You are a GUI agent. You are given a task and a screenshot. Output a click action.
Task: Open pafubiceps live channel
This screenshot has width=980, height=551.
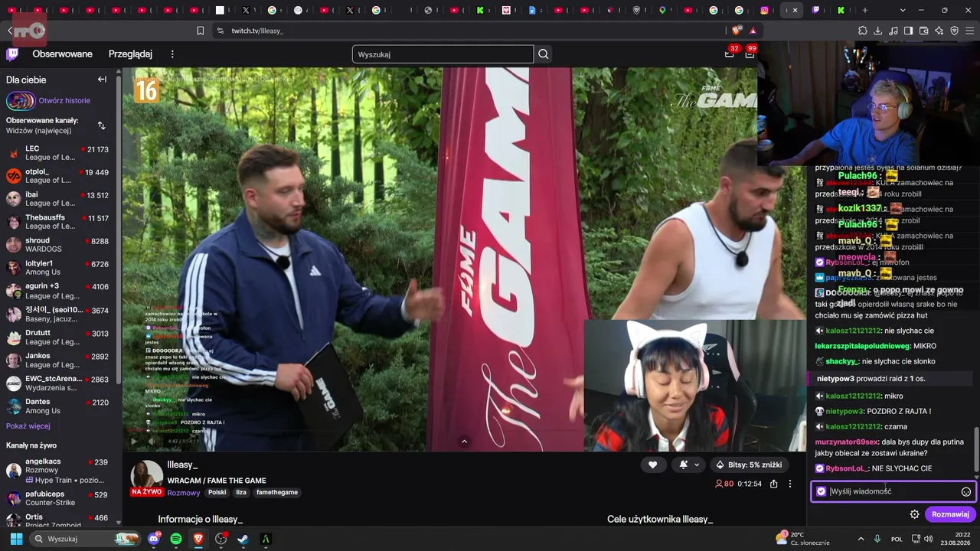58,499
